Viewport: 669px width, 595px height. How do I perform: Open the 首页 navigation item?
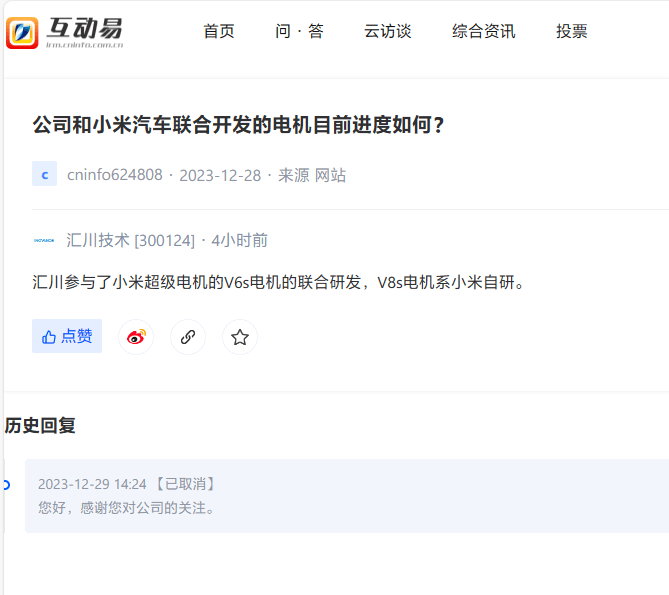tap(219, 31)
